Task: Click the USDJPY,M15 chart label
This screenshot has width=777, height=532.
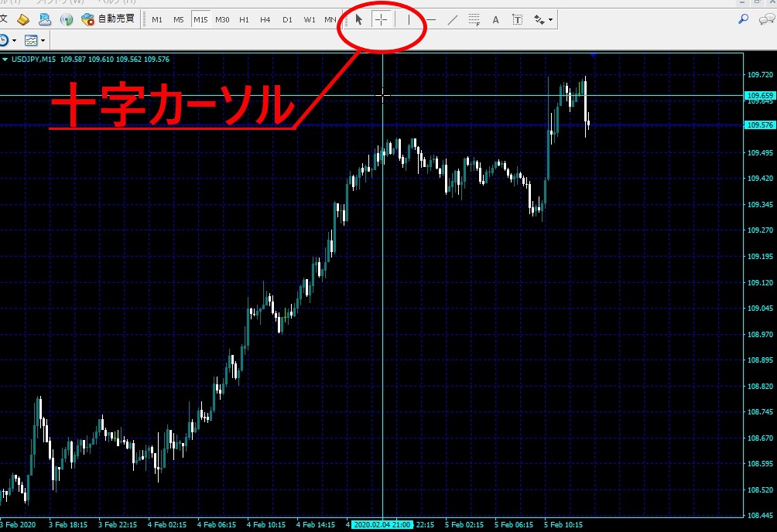Action: click(33, 60)
